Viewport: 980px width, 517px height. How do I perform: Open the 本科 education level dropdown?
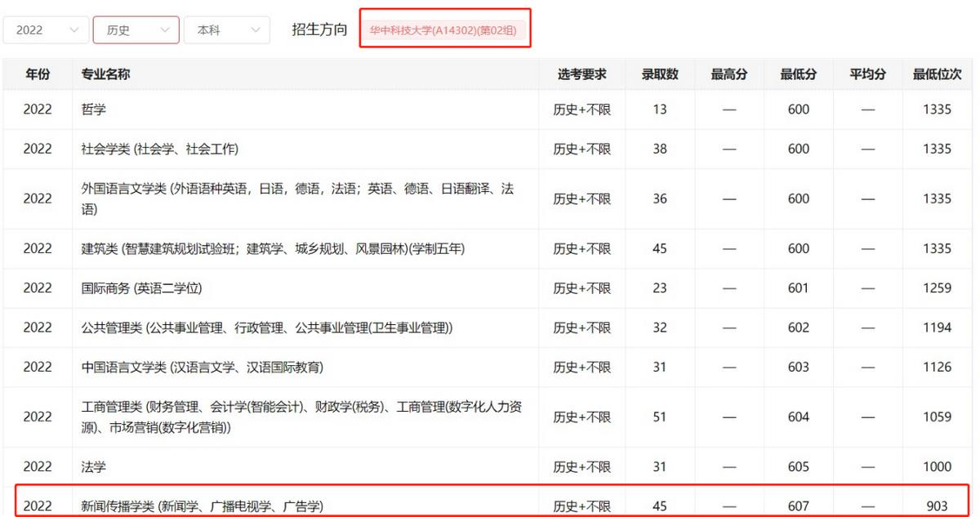pos(226,29)
